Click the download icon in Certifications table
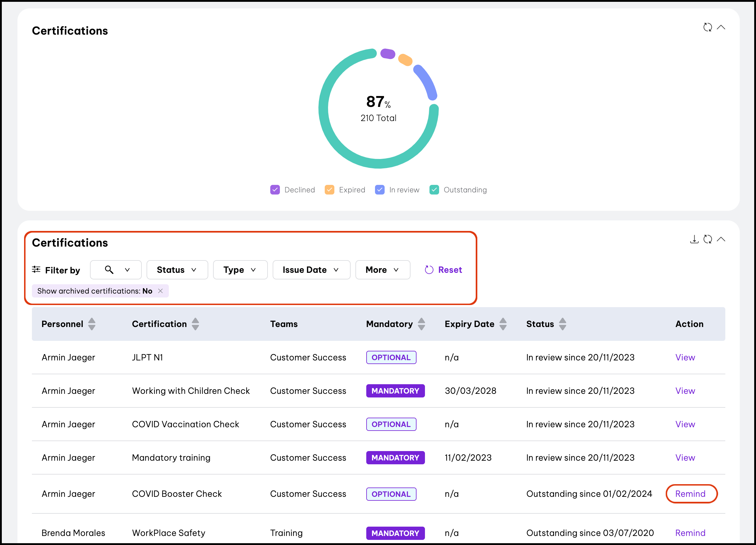Screen dimensions: 756x545 [x=694, y=239]
